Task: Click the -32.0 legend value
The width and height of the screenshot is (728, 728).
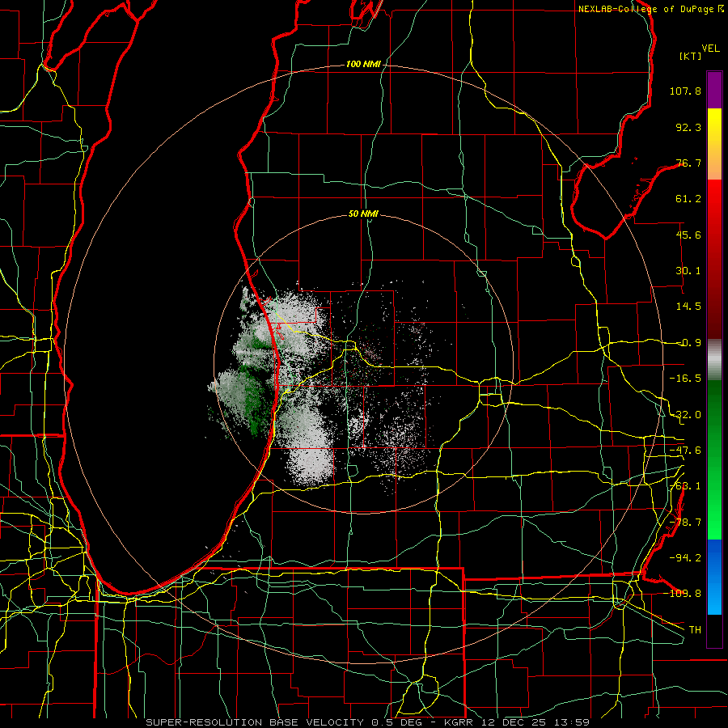Action: point(685,415)
